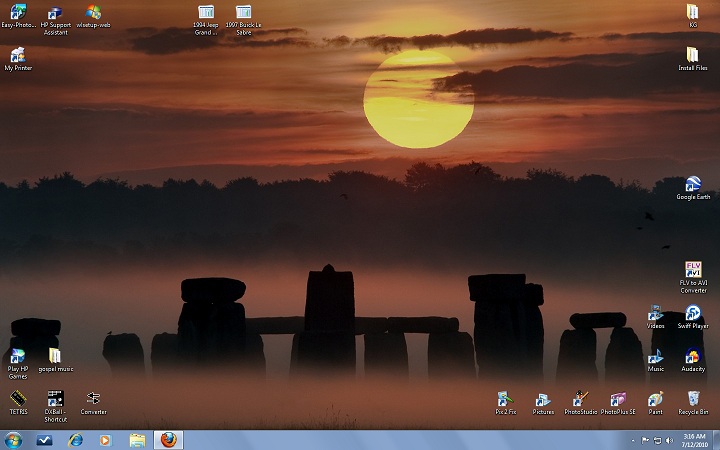
Task: Click the checkmark app in taskbar
Action: [x=44, y=440]
